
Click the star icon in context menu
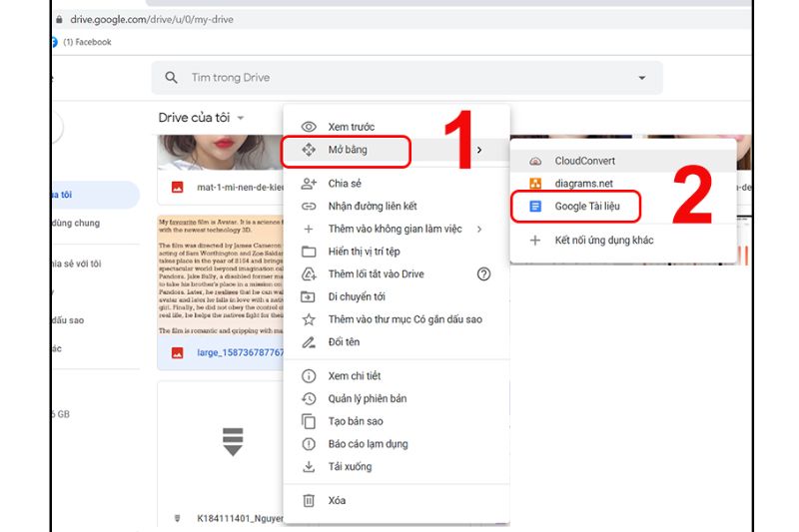pos(309,319)
